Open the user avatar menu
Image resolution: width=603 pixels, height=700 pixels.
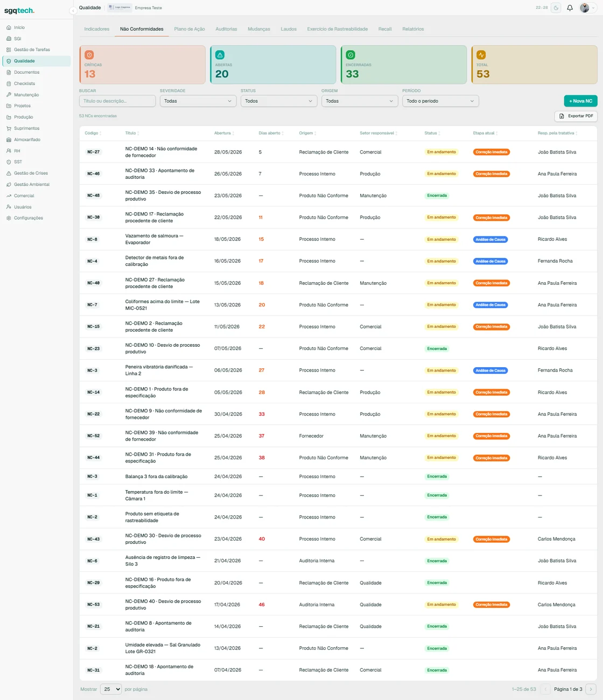coord(587,8)
